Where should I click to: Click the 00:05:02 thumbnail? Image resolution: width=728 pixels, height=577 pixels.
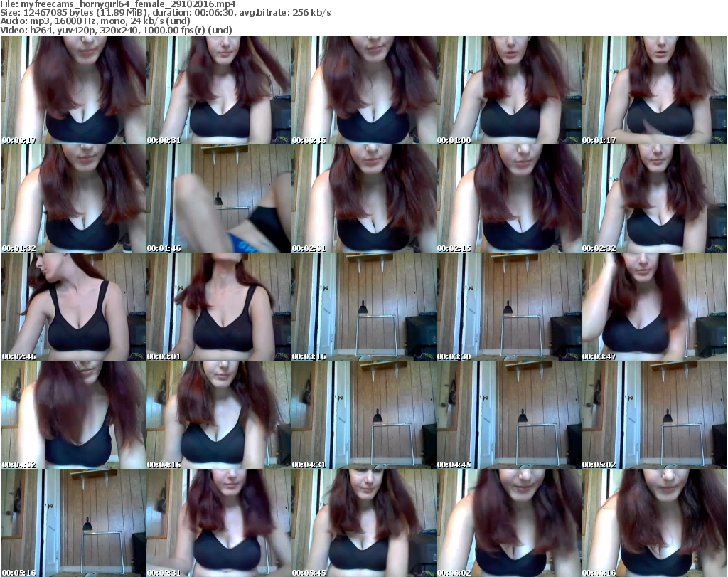click(x=653, y=415)
